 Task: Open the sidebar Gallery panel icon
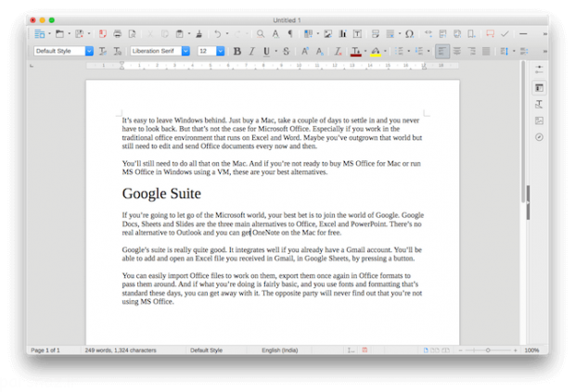[x=539, y=120]
